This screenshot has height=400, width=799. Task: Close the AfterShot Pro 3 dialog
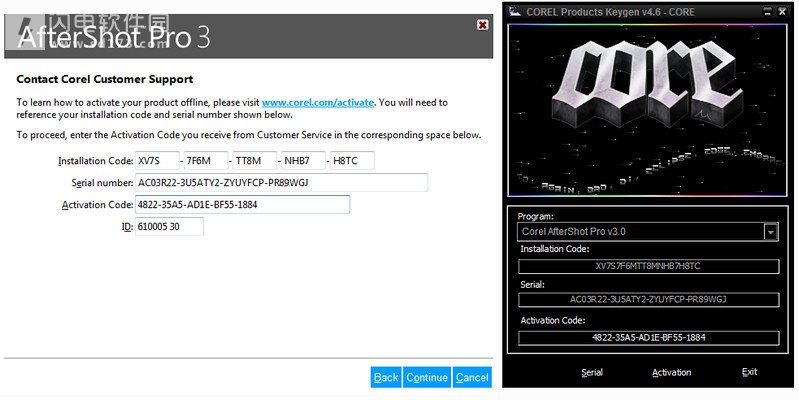click(x=483, y=25)
